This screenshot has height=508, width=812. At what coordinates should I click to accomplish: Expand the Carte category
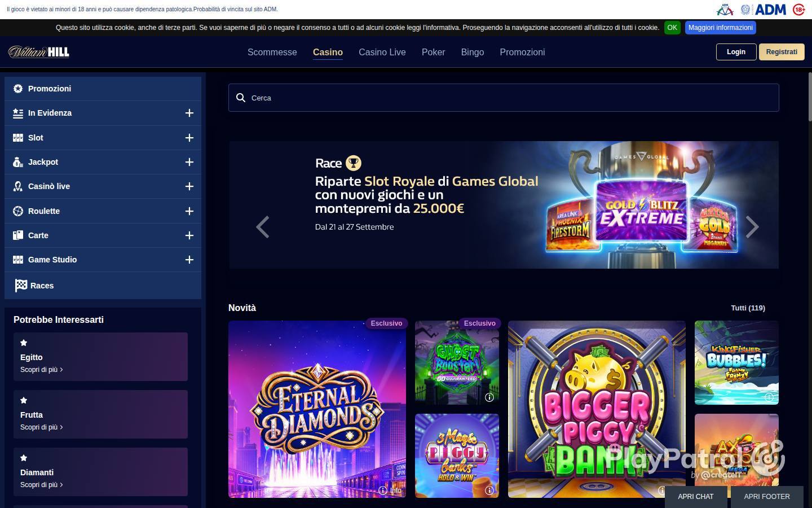click(x=189, y=235)
